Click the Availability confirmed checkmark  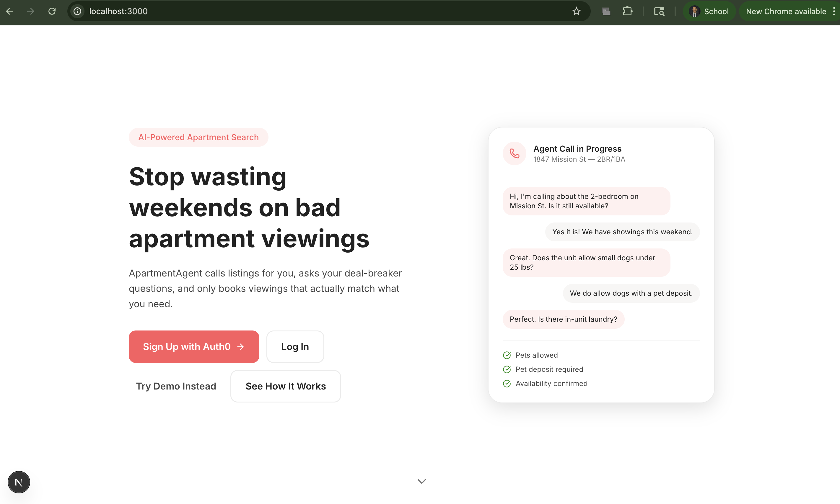click(x=507, y=383)
